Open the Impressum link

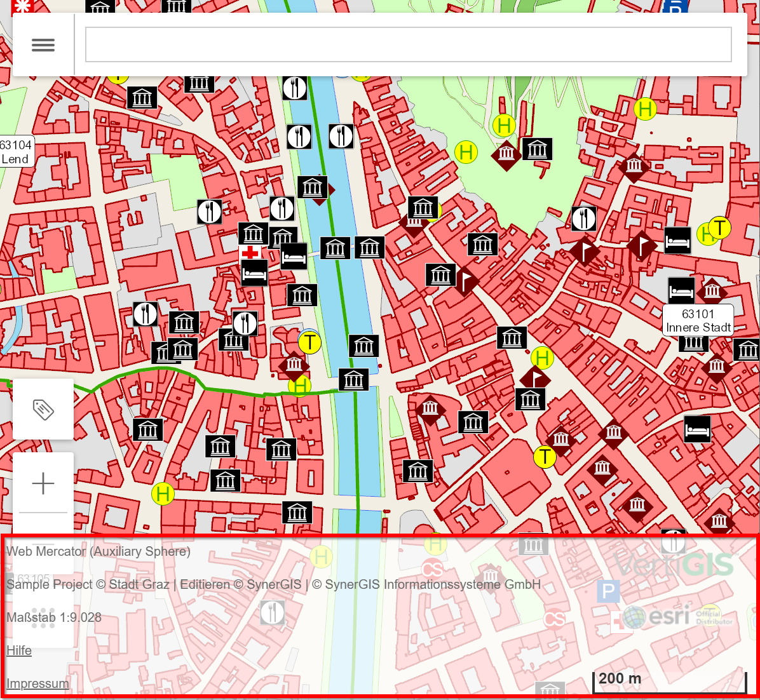tap(37, 683)
